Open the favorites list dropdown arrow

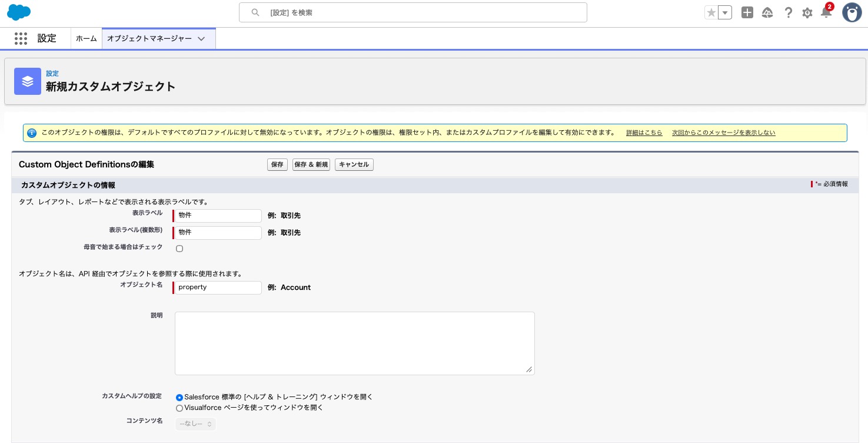pos(725,12)
